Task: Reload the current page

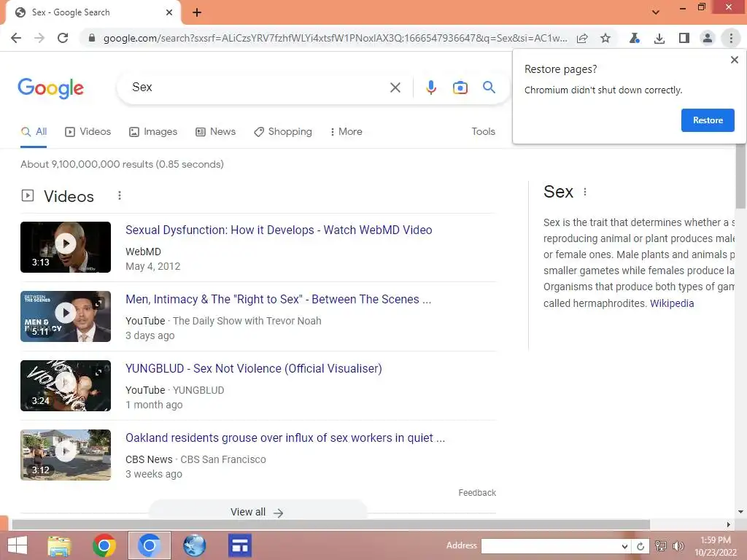Action: coord(63,38)
